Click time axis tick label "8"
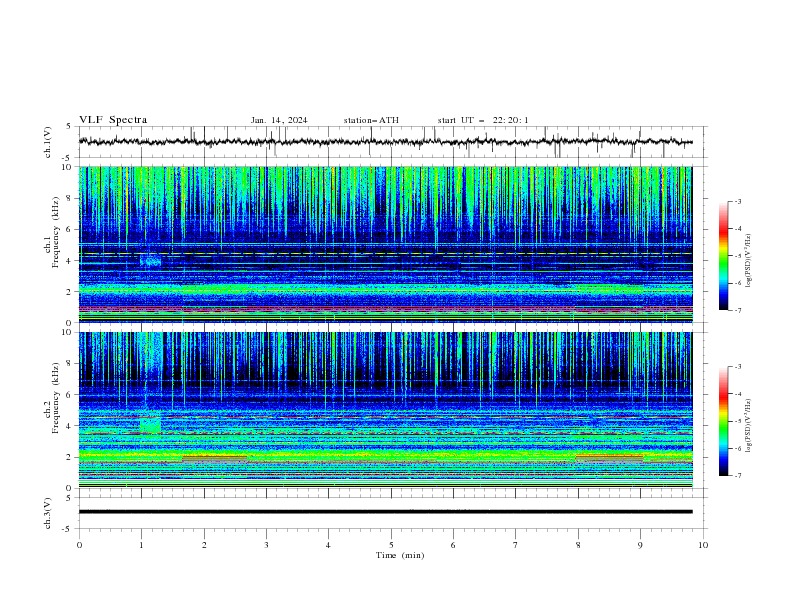This screenshot has width=792, height=612. click(578, 545)
